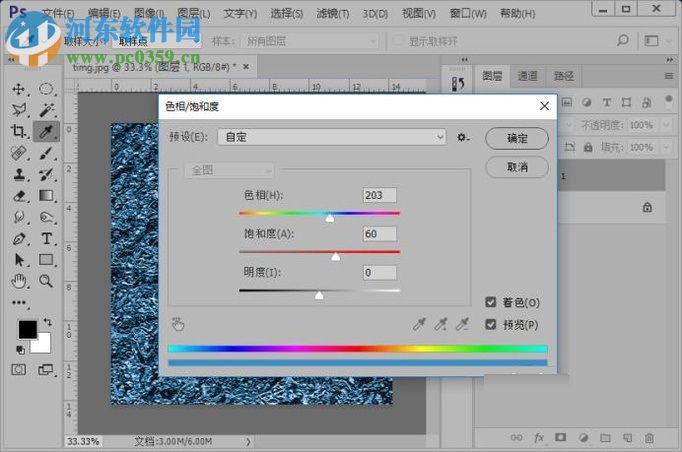Screen dimensions: 682x452
Task: Open the layer Fill 100% dropdown
Action: (665, 147)
